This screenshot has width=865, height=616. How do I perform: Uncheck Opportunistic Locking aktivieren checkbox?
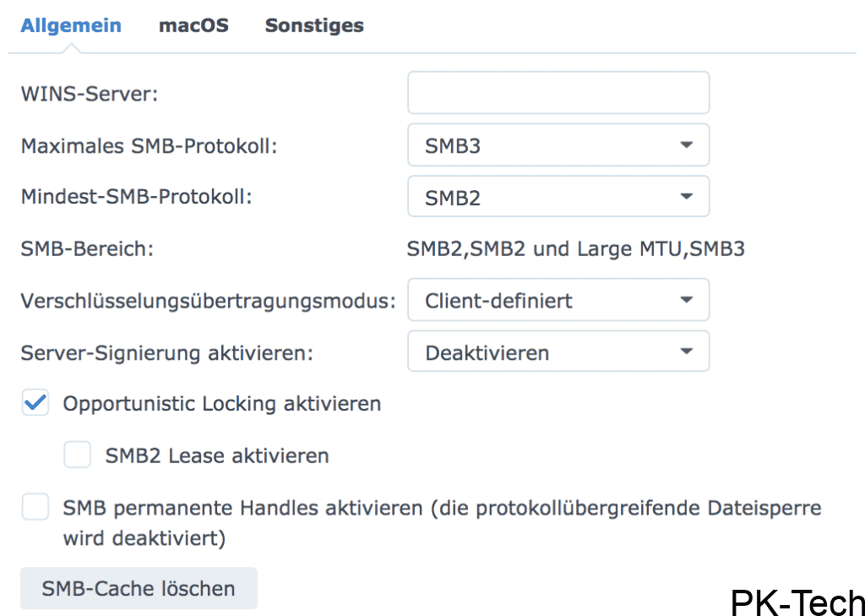click(35, 404)
